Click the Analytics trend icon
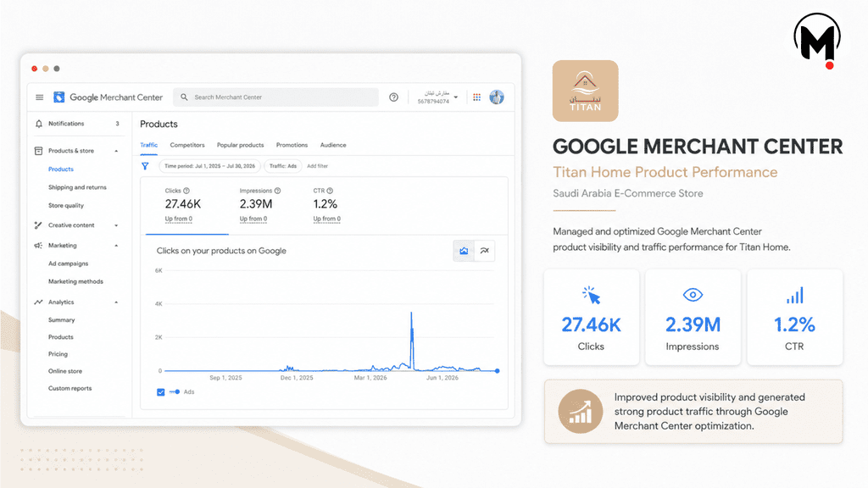This screenshot has height=488, width=868. pos(38,302)
